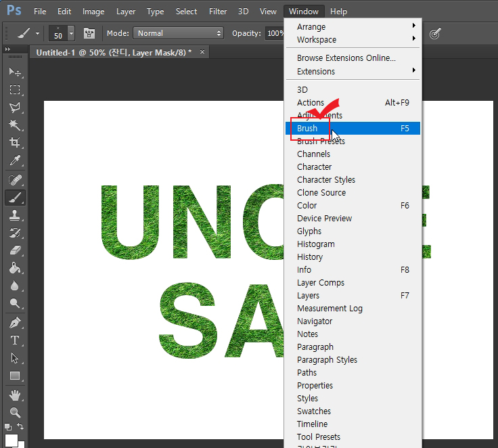This screenshot has width=498, height=448.
Task: Choose Swatches from the Window menu
Action: coord(353,411)
